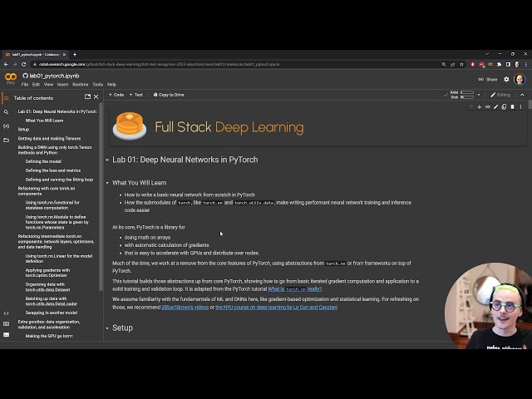Image resolution: width=532 pixels, height=399 pixels.
Task: Collapse the Lab 01 section heading arrow
Action: 107,160
